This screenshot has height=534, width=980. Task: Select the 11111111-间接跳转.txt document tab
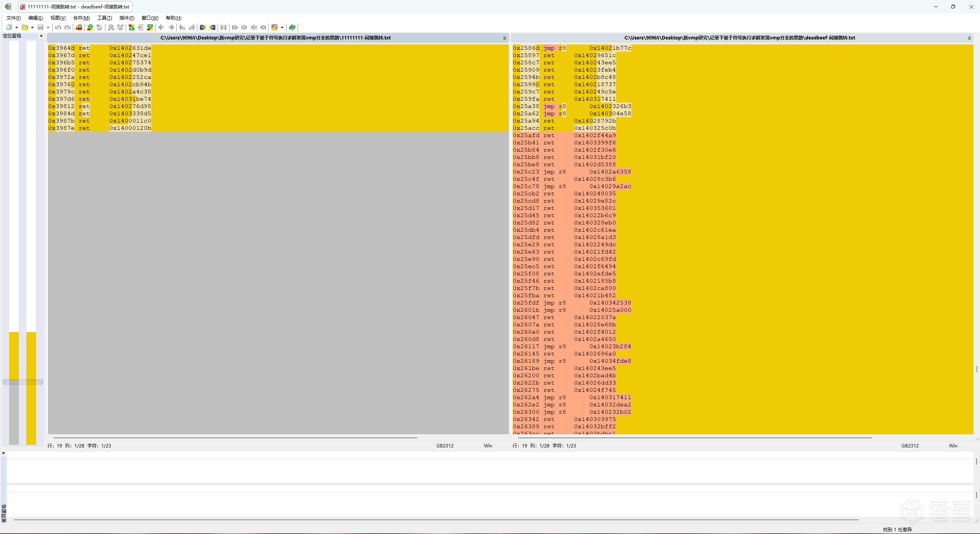75,7
